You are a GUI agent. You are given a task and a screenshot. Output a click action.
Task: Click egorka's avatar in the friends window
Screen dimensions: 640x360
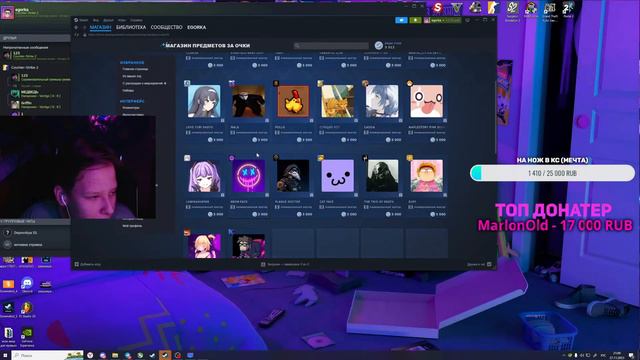click(7, 13)
